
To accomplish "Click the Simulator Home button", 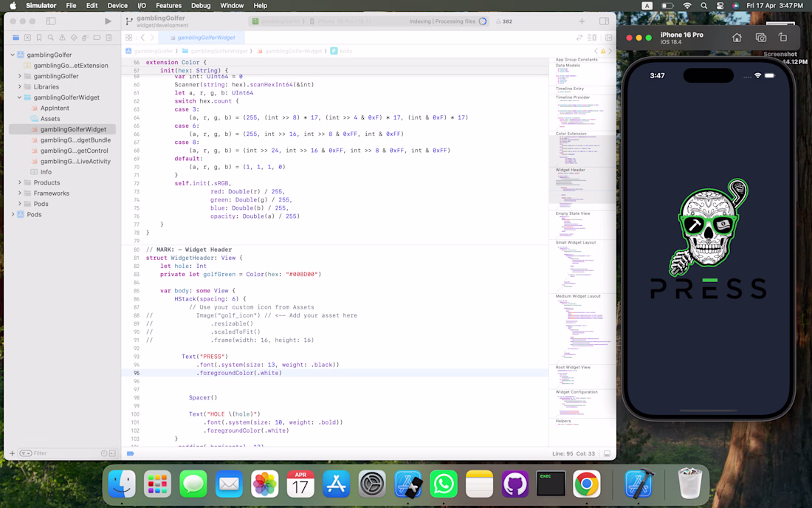I will click(x=737, y=38).
